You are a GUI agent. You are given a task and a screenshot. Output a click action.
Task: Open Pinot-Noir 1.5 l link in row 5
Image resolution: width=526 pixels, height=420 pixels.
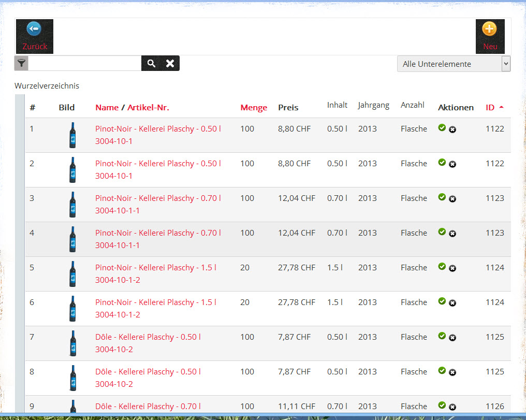156,268
